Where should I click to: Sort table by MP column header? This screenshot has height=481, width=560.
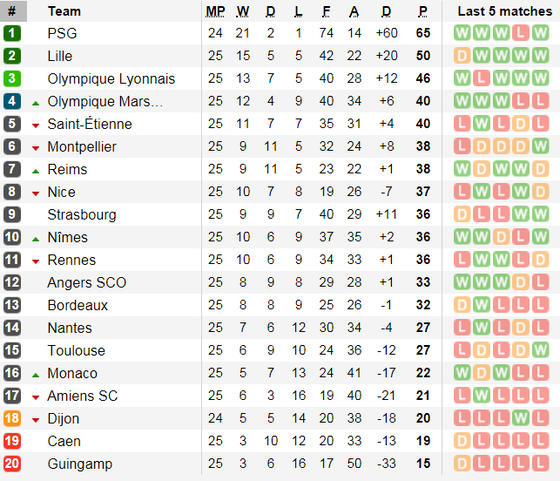click(x=215, y=11)
